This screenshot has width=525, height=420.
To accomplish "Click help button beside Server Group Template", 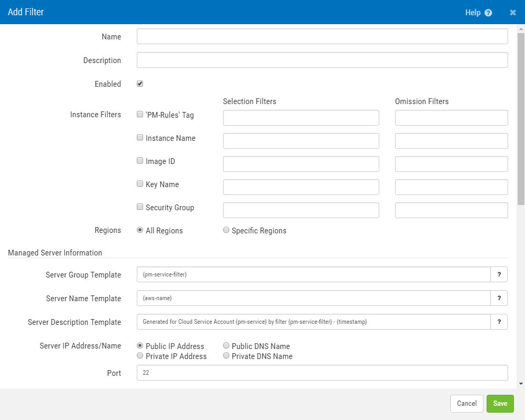I will tap(499, 275).
